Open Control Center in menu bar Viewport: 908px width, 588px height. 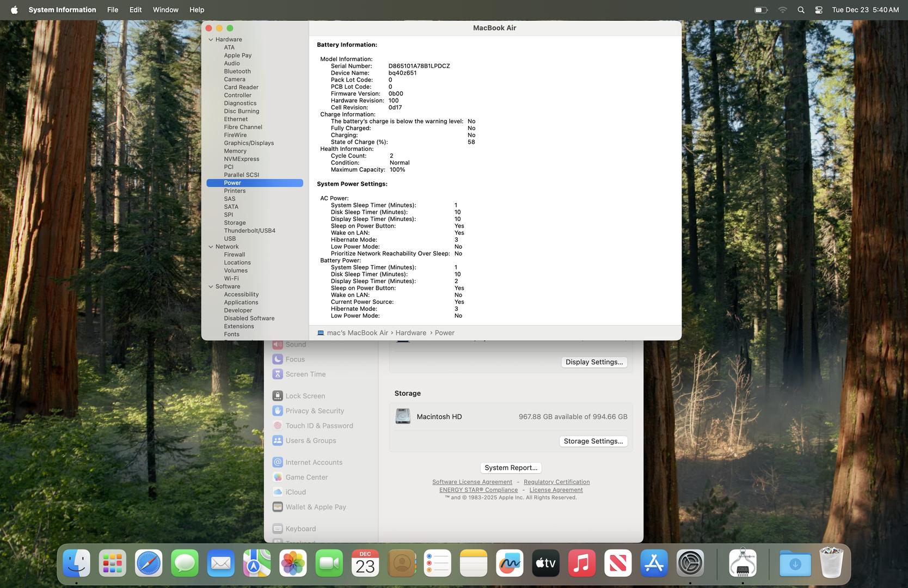[x=819, y=10]
